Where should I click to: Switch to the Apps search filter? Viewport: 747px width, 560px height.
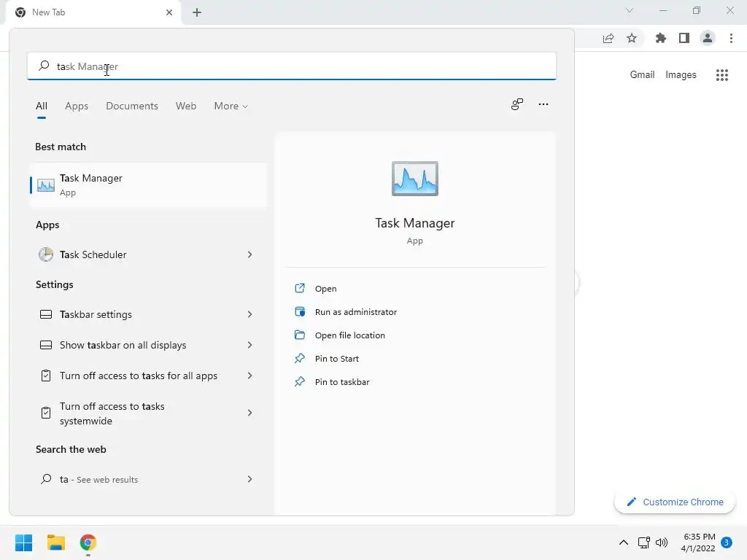click(77, 106)
